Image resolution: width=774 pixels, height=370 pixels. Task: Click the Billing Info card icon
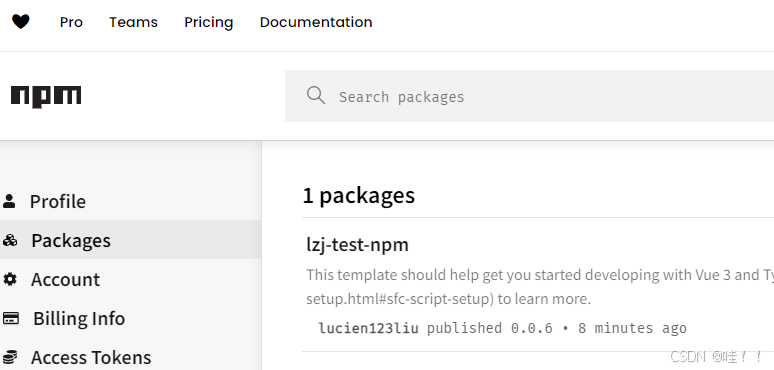pos(11,318)
